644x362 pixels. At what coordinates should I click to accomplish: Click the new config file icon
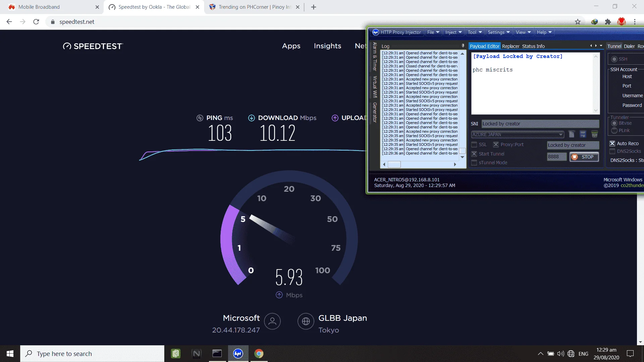coord(572,134)
